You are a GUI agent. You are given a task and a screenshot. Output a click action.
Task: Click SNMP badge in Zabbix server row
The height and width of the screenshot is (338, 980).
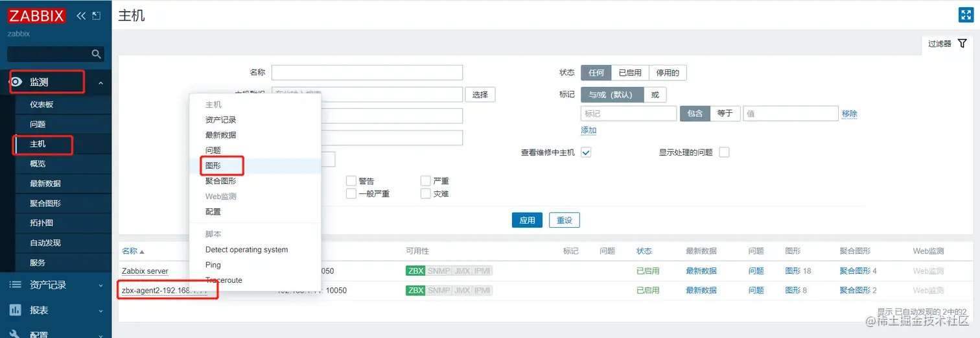(x=438, y=271)
